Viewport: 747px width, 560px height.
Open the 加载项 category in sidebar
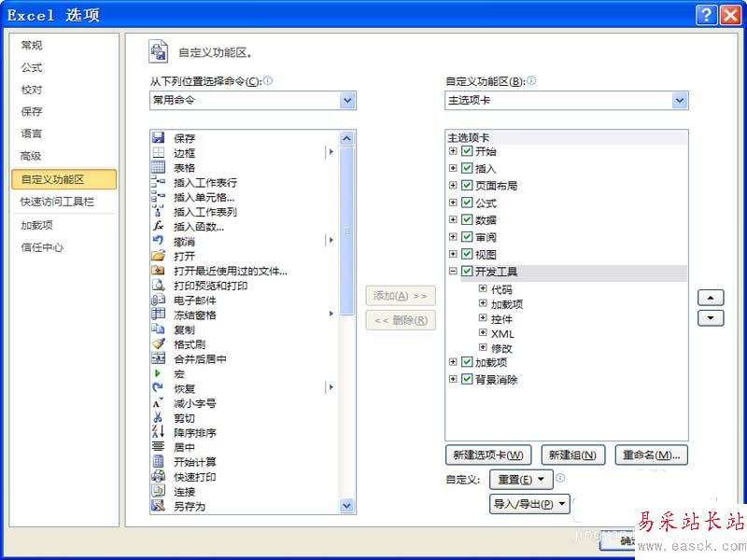click(36, 225)
